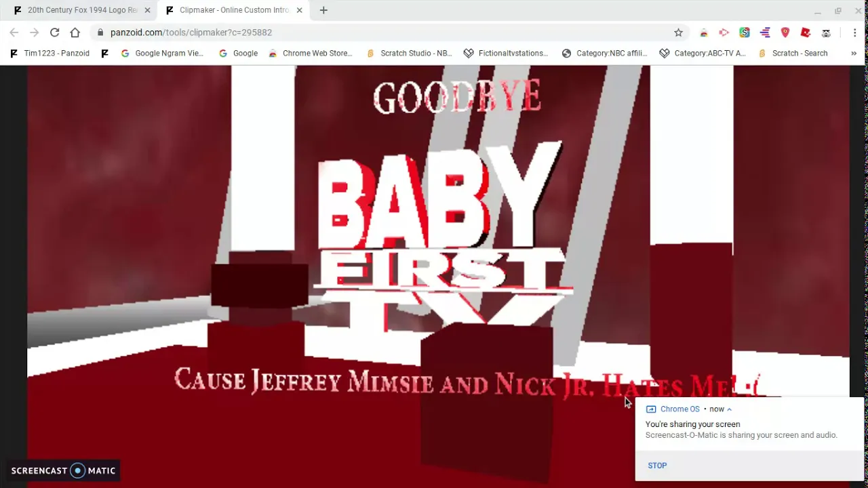Viewport: 868px width, 488px height.
Task: Go to the browser home page
Action: click(x=75, y=33)
